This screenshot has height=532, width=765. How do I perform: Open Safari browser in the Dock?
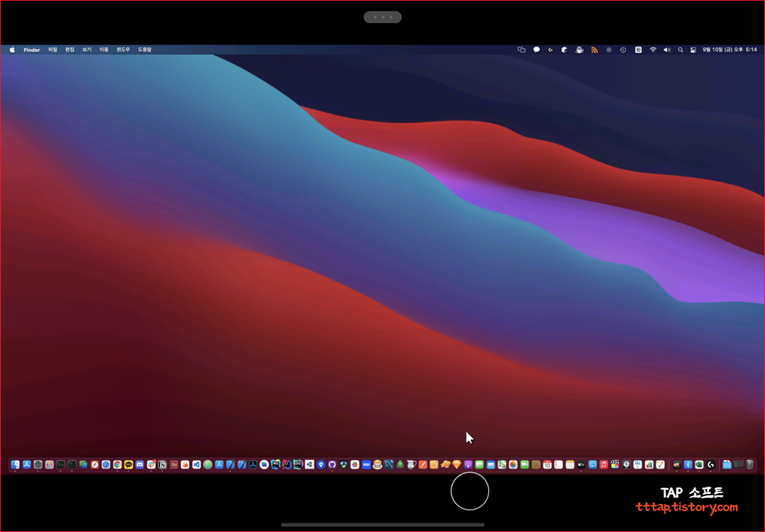[x=106, y=464]
